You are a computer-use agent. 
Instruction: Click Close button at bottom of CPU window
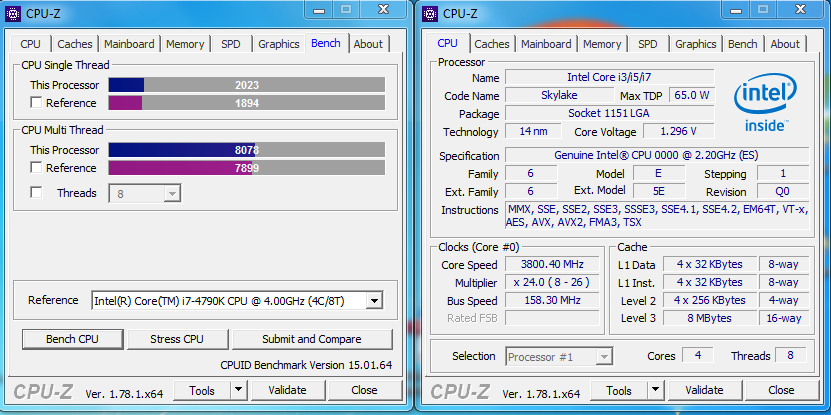(x=781, y=391)
